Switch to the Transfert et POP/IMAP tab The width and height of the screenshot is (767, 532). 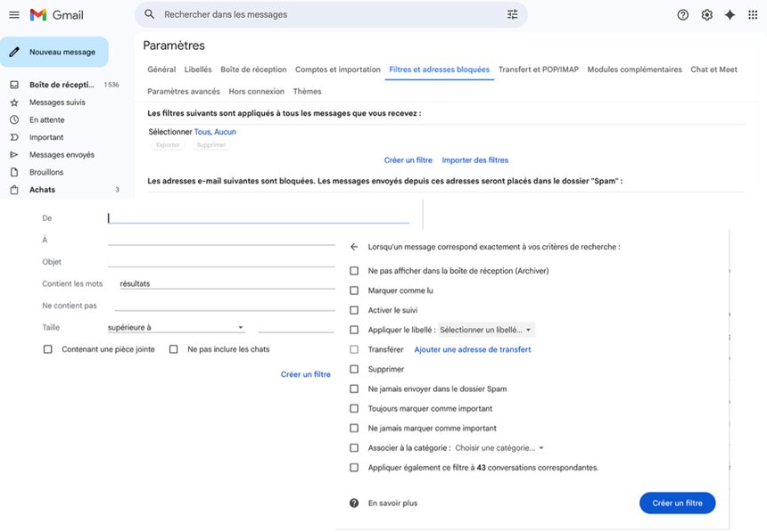(x=539, y=70)
